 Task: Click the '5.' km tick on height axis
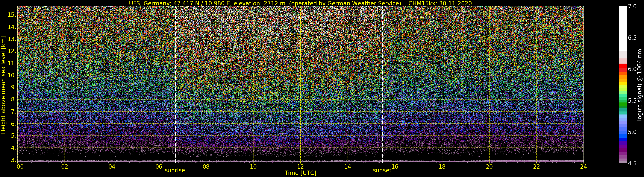(x=14, y=136)
